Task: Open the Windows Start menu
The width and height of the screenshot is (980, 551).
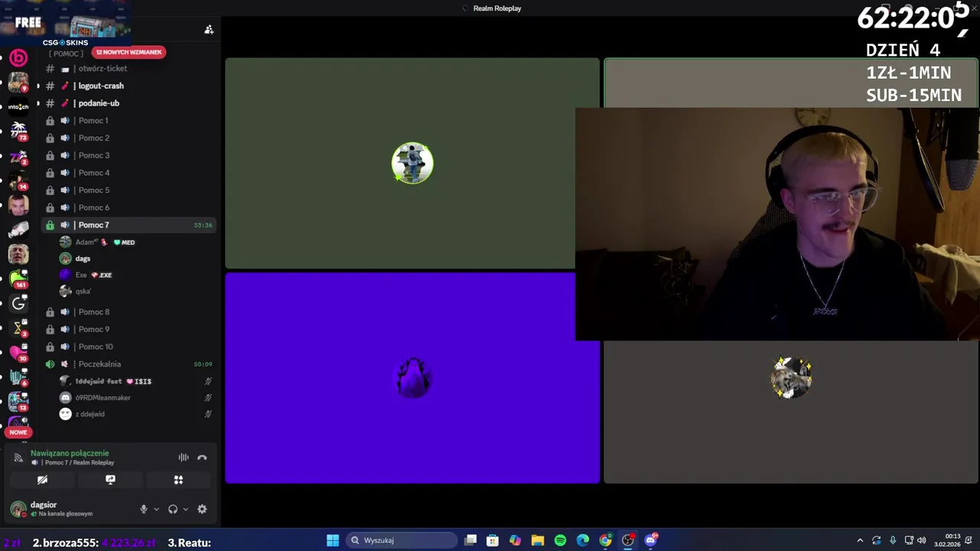Action: pyautogui.click(x=333, y=540)
